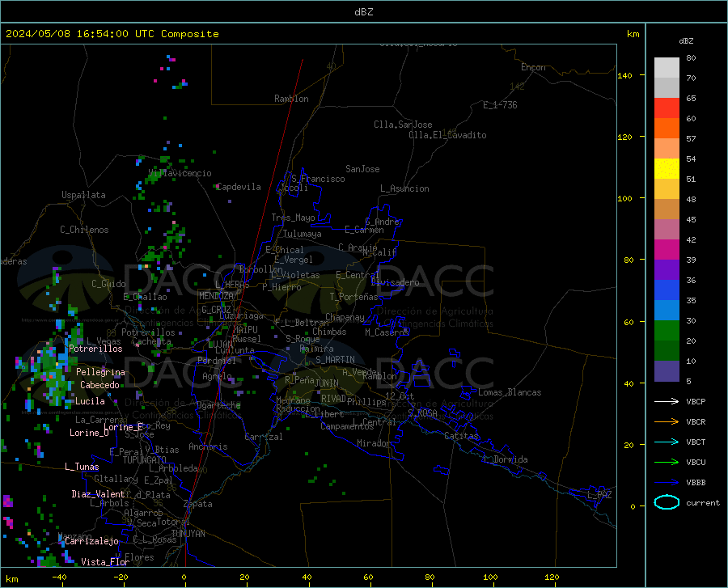Click the Carrizalejo station label
This screenshot has width=728, height=588.
[x=92, y=541]
